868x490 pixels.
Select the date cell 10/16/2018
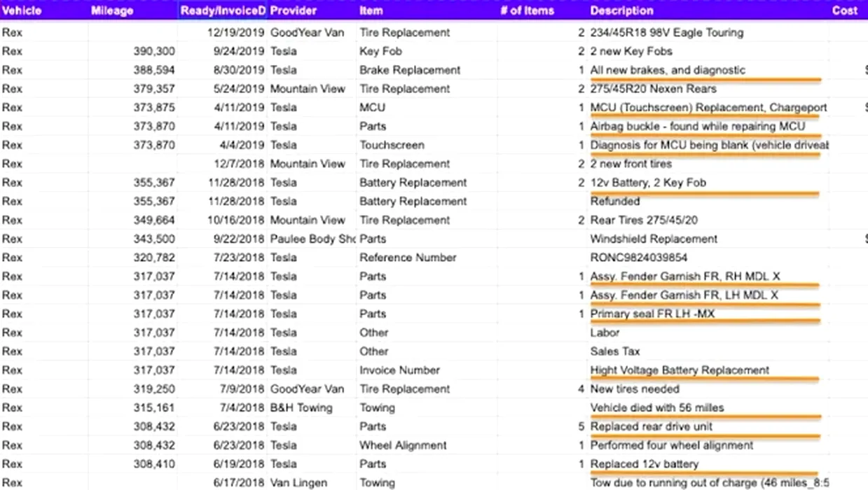(236, 220)
